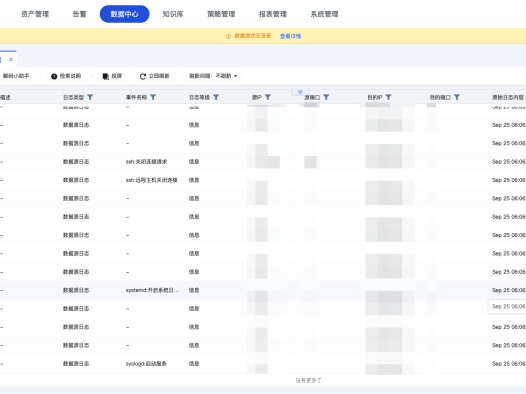Filter the 源端口 column

pos(326,97)
